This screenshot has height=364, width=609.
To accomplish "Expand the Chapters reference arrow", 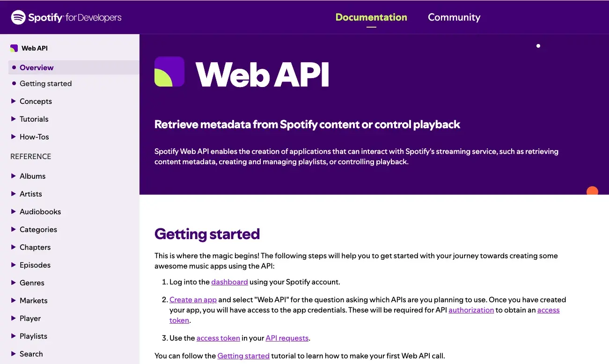I will pyautogui.click(x=14, y=247).
